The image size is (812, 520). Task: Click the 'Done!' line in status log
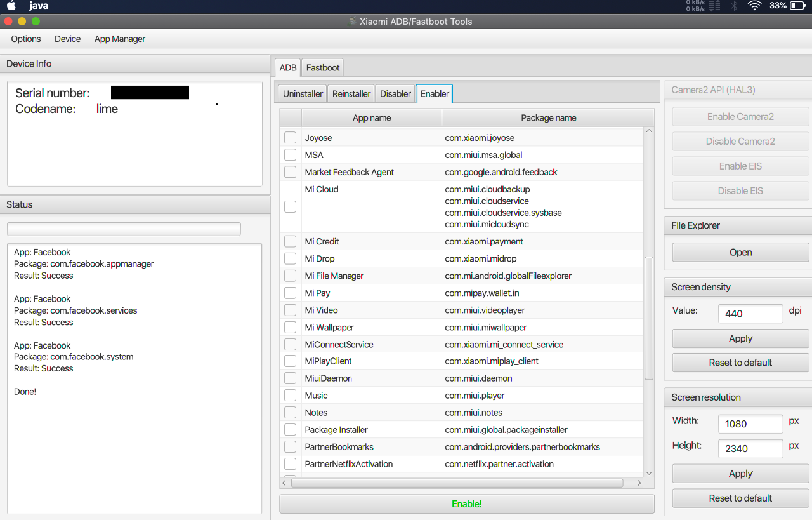click(25, 392)
